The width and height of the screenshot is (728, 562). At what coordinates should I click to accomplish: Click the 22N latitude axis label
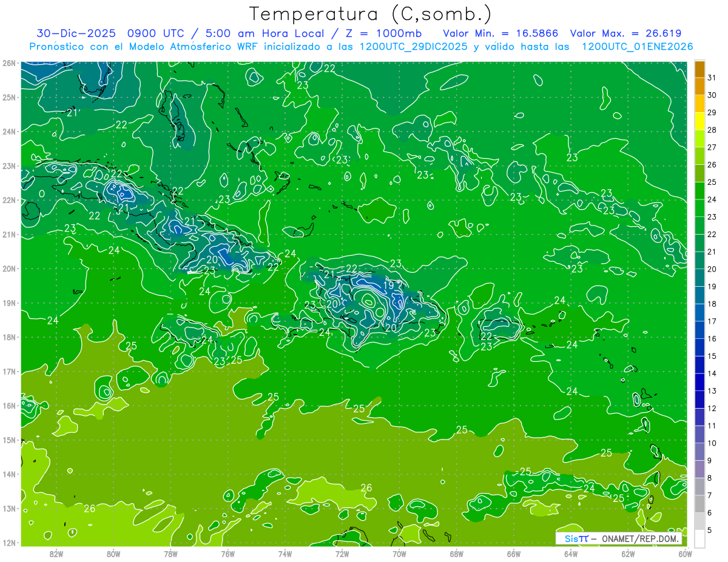[8, 200]
